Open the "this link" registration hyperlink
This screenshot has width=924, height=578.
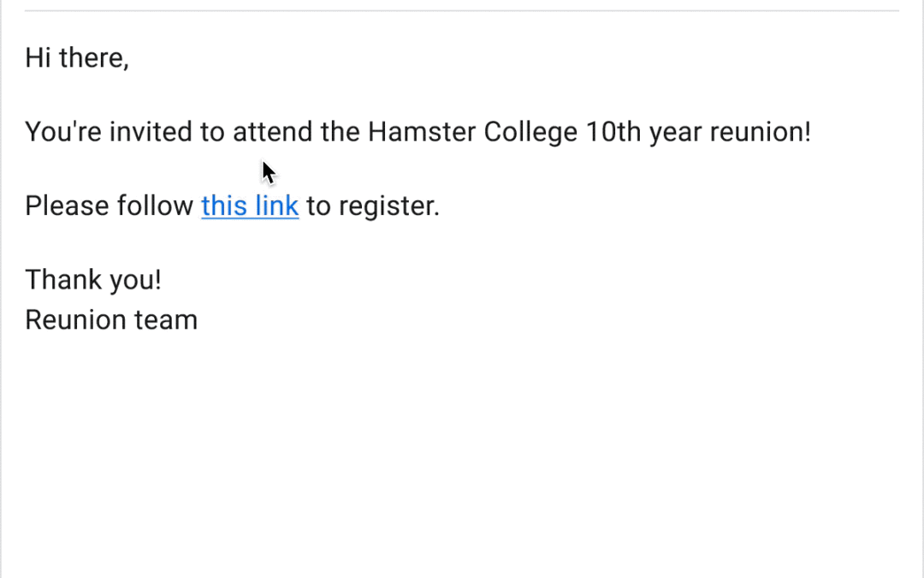coord(250,206)
